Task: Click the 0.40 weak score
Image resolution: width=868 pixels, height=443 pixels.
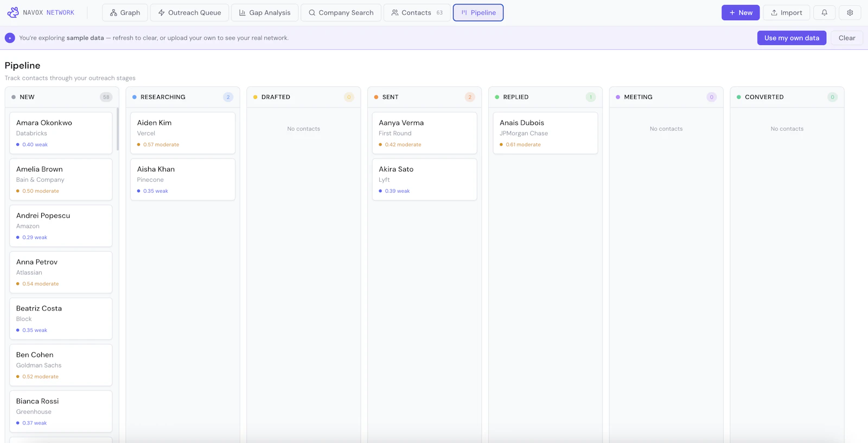Action: coord(35,144)
